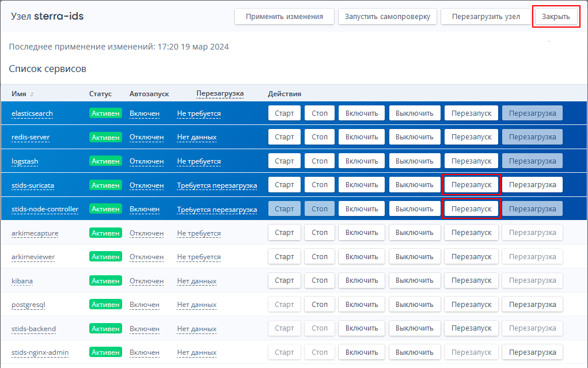Click Перезапуск for postgresql
Image resolution: width=588 pixels, height=368 pixels.
[x=471, y=305]
